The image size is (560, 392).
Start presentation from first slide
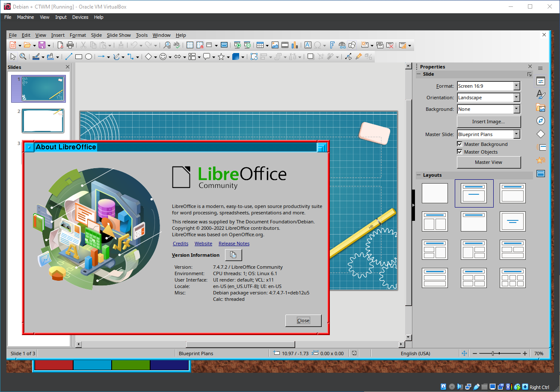(x=237, y=45)
